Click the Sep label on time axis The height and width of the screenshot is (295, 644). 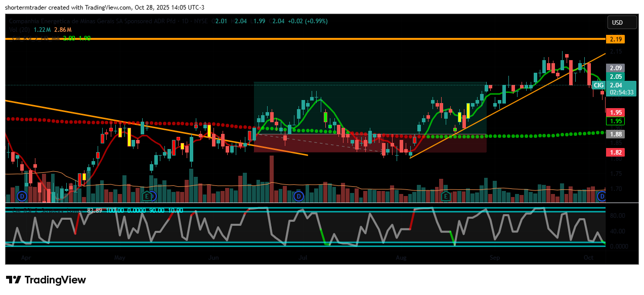point(494,258)
